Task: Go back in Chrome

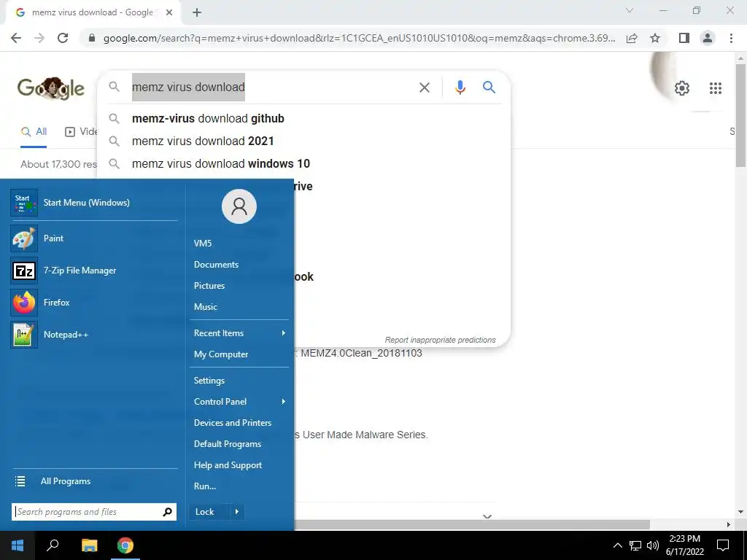Action: click(16, 38)
